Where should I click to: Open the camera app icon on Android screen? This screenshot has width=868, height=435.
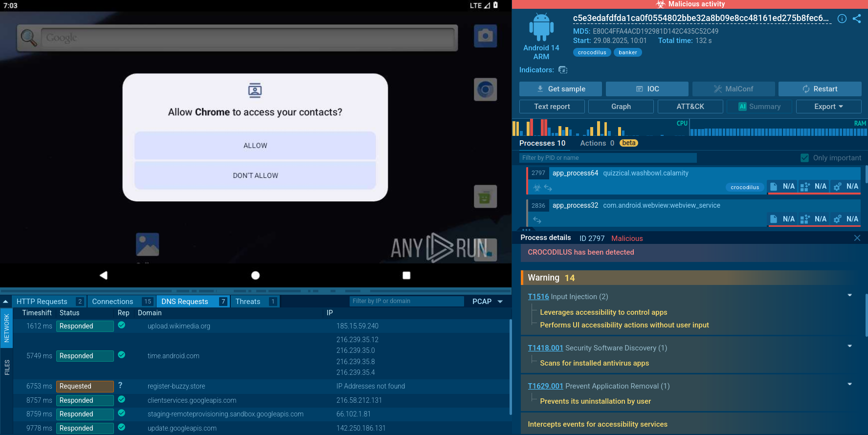pyautogui.click(x=485, y=36)
